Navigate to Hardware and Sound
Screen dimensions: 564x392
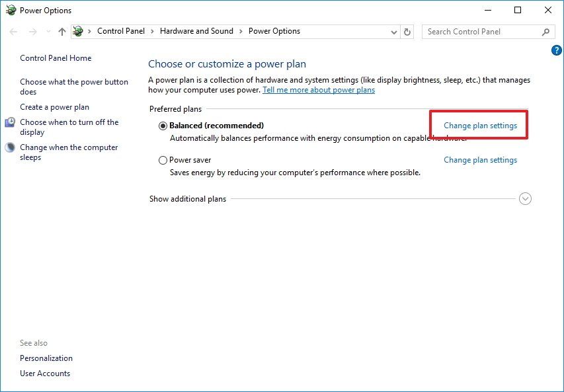[x=196, y=31]
